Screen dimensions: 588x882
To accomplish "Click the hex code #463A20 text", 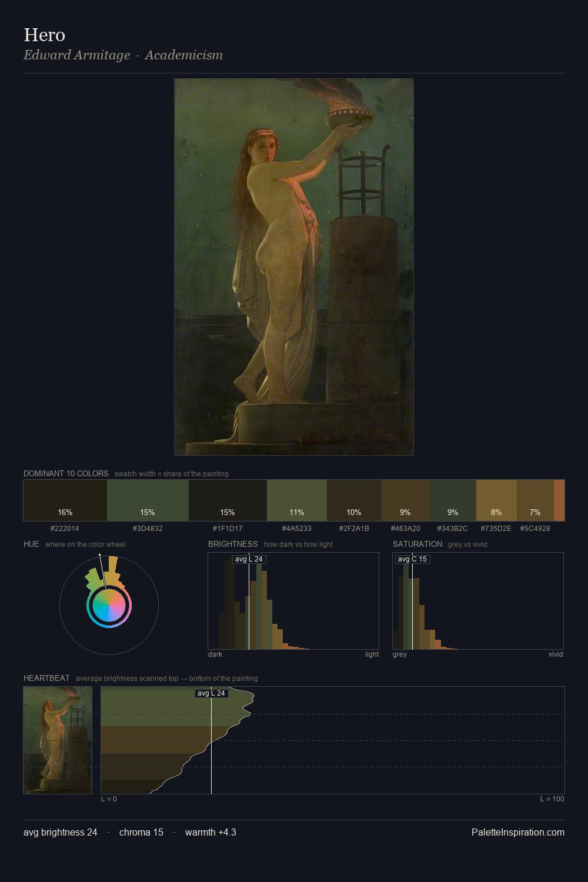I will (x=406, y=528).
